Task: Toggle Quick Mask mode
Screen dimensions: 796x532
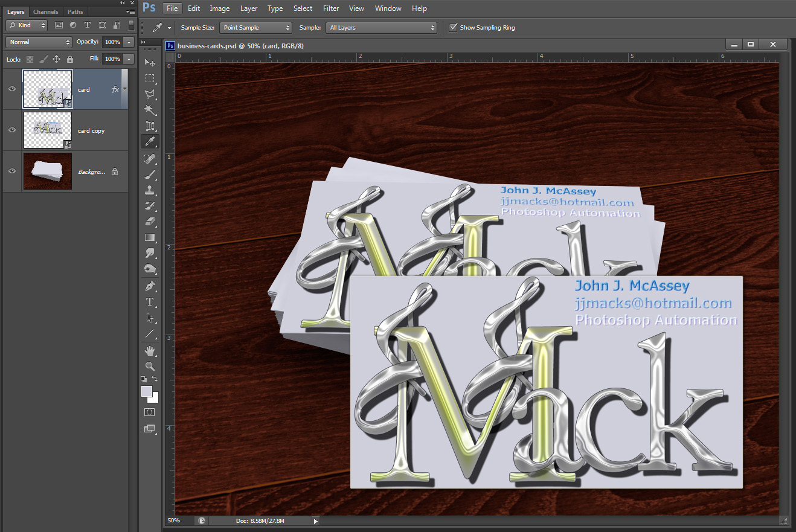Action: tap(150, 412)
